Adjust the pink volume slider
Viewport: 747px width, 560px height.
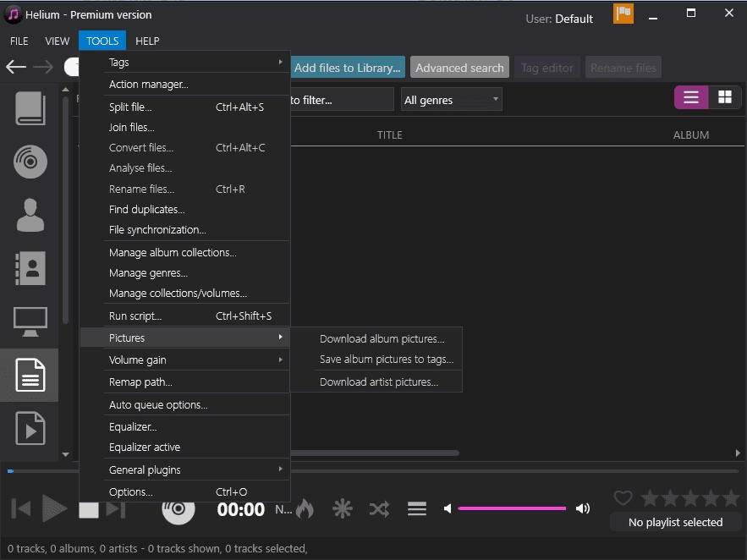click(x=512, y=508)
